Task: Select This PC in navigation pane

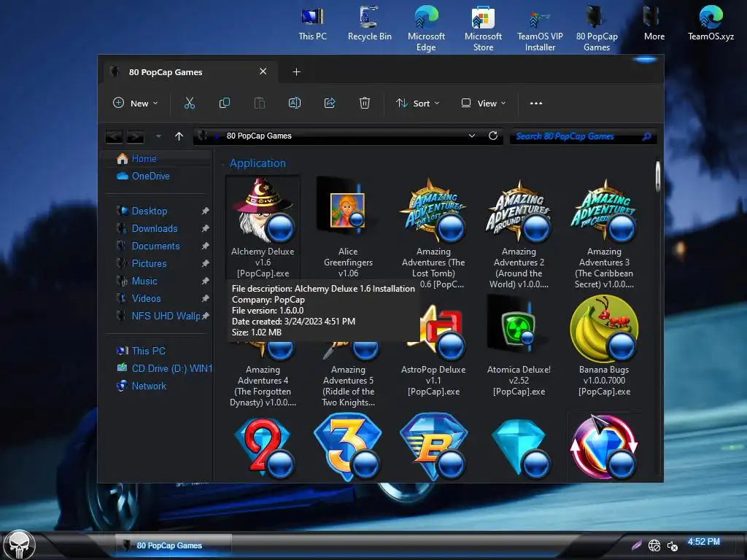Action: point(148,351)
